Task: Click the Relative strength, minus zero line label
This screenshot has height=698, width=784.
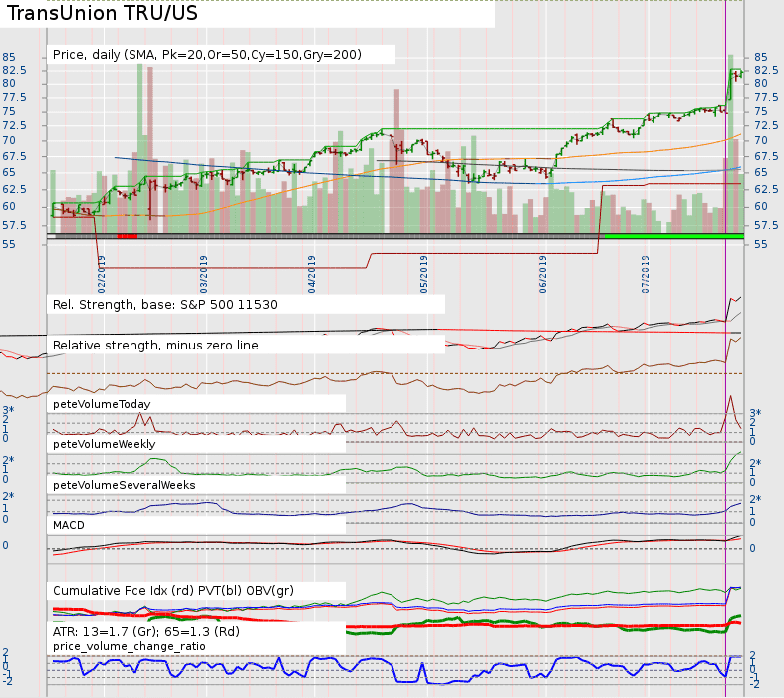Action: 155,346
